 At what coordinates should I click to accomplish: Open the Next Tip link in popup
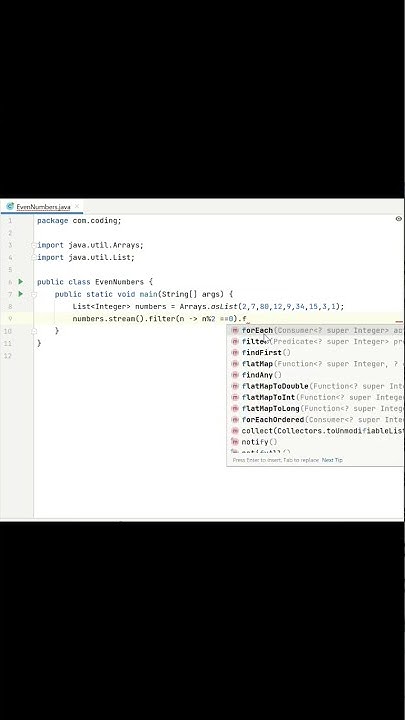pyautogui.click(x=332, y=460)
